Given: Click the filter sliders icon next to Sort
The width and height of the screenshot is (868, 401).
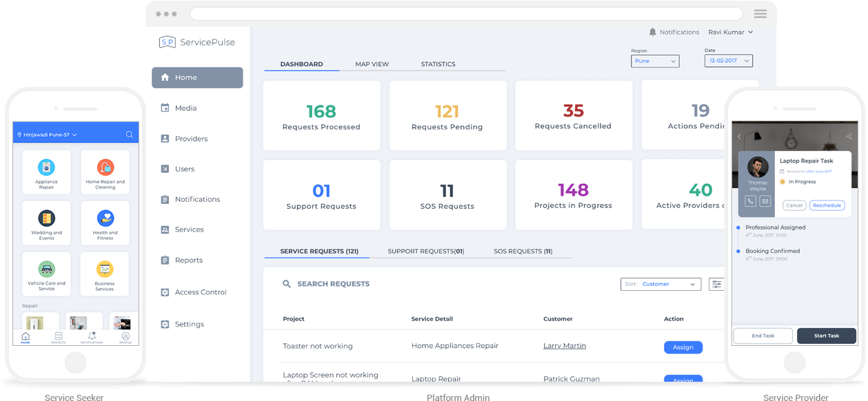Looking at the screenshot, I should (716, 284).
